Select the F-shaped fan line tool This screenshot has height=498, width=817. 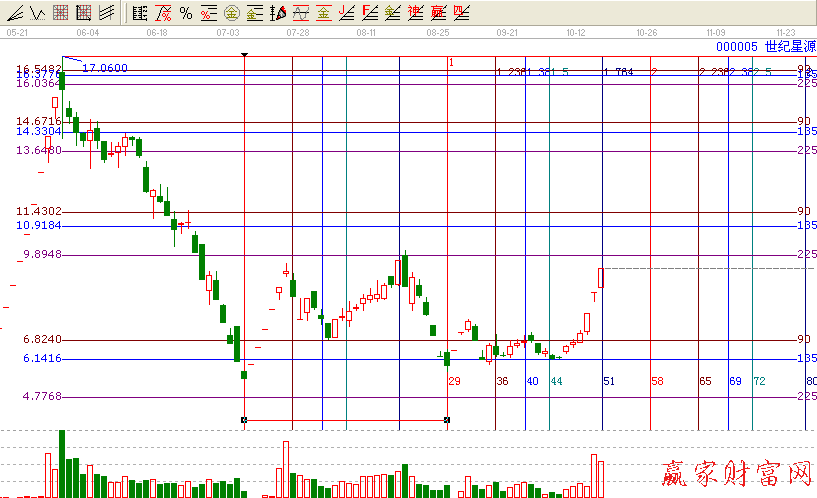coord(369,13)
